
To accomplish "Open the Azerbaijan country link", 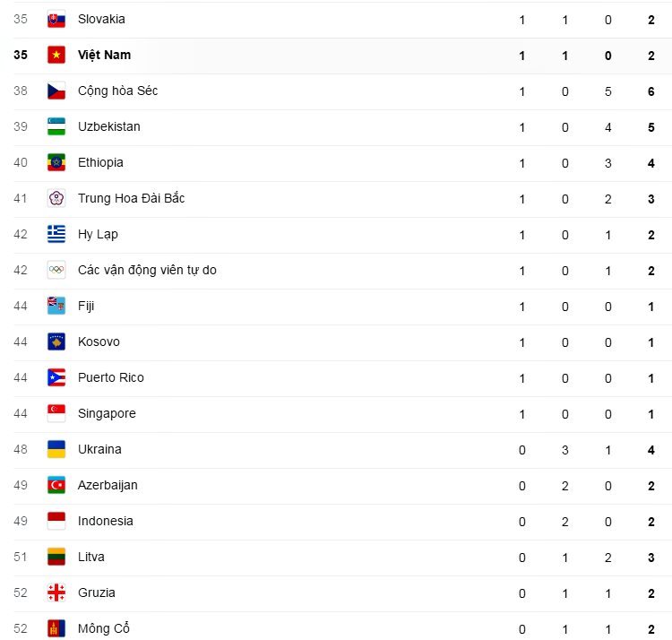I will point(108,485).
